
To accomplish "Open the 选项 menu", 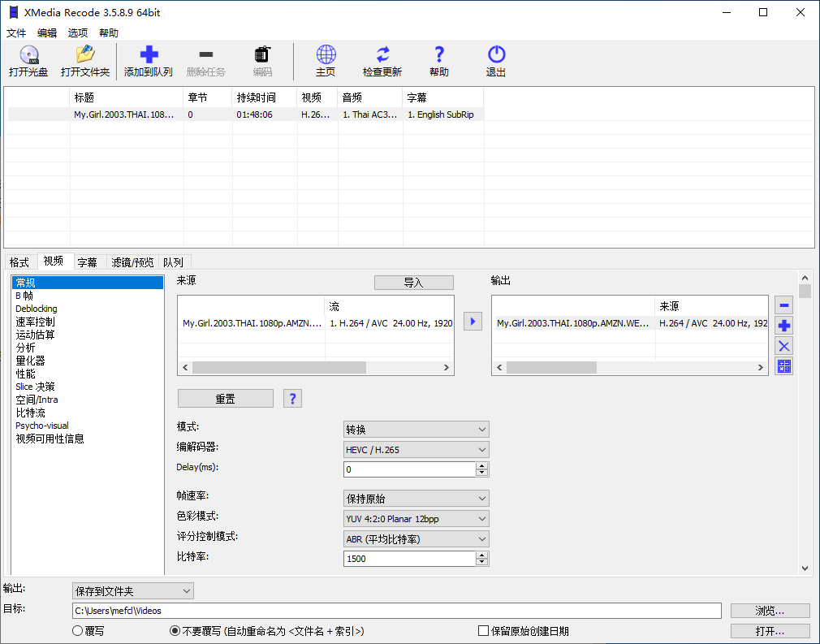I will click(x=77, y=32).
